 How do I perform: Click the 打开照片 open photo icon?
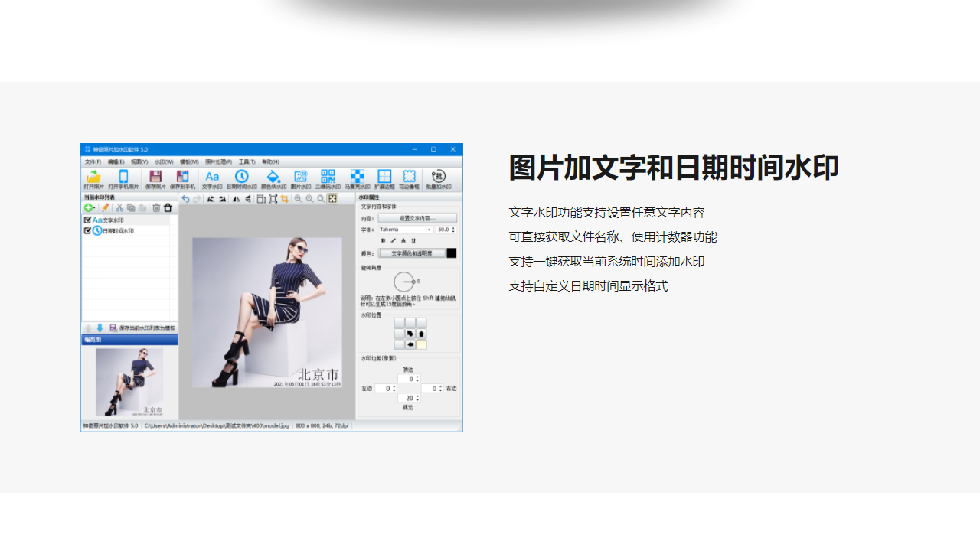point(93,179)
